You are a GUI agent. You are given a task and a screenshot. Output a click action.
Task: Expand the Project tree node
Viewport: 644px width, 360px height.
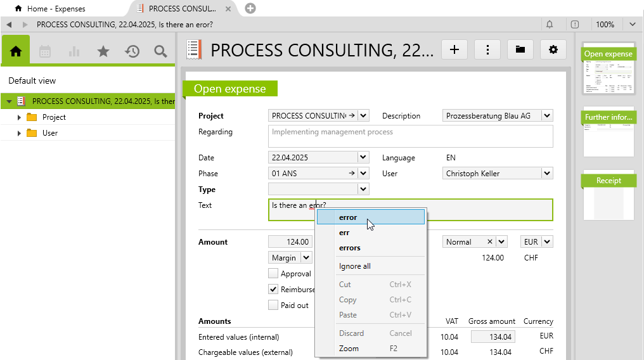click(19, 117)
